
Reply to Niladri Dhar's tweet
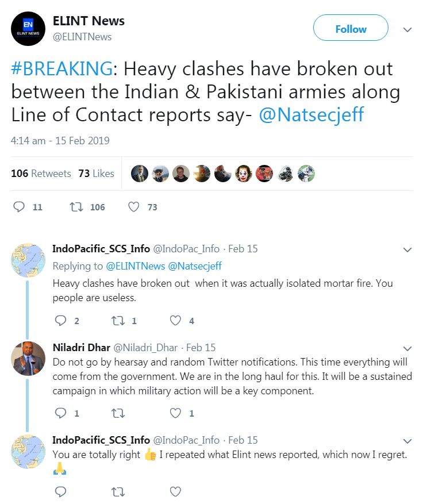click(x=61, y=413)
